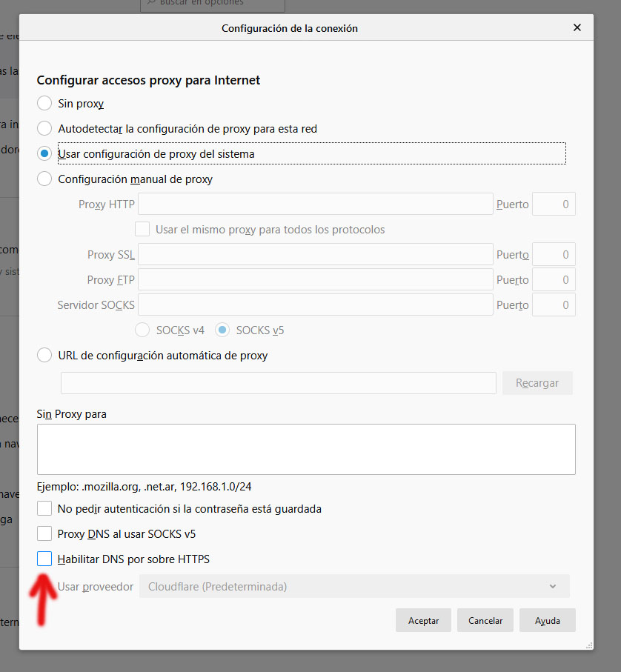
Task: Open the Cloudflare provider dropdown
Action: point(354,587)
